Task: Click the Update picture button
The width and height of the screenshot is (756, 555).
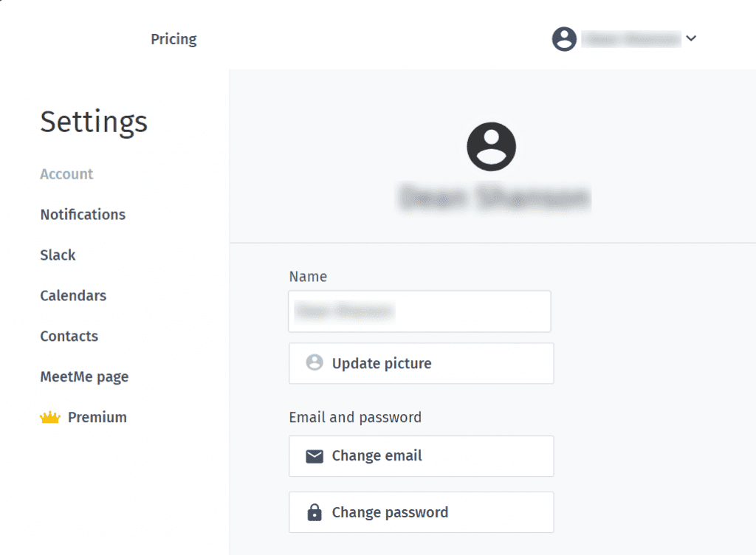Action: click(422, 363)
